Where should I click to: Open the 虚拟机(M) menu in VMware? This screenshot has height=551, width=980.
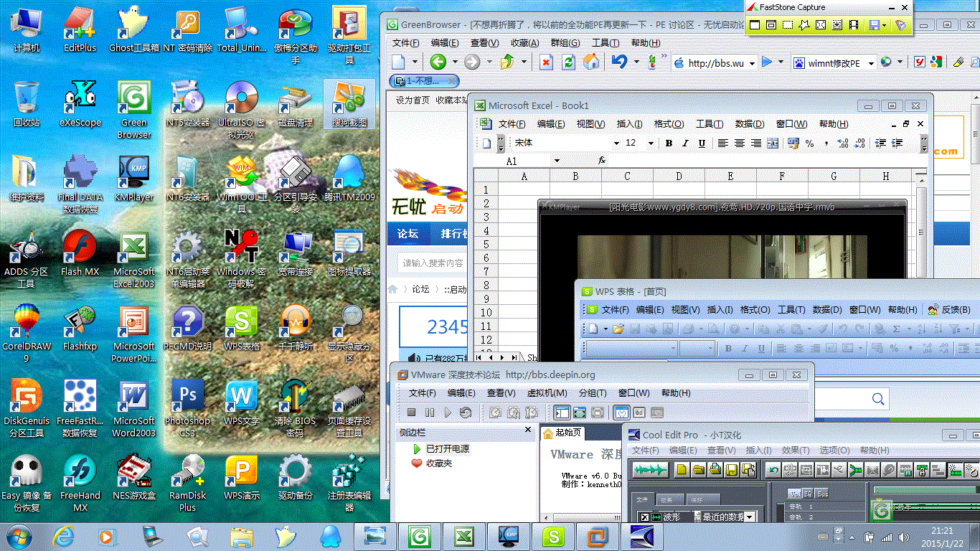pos(547,393)
